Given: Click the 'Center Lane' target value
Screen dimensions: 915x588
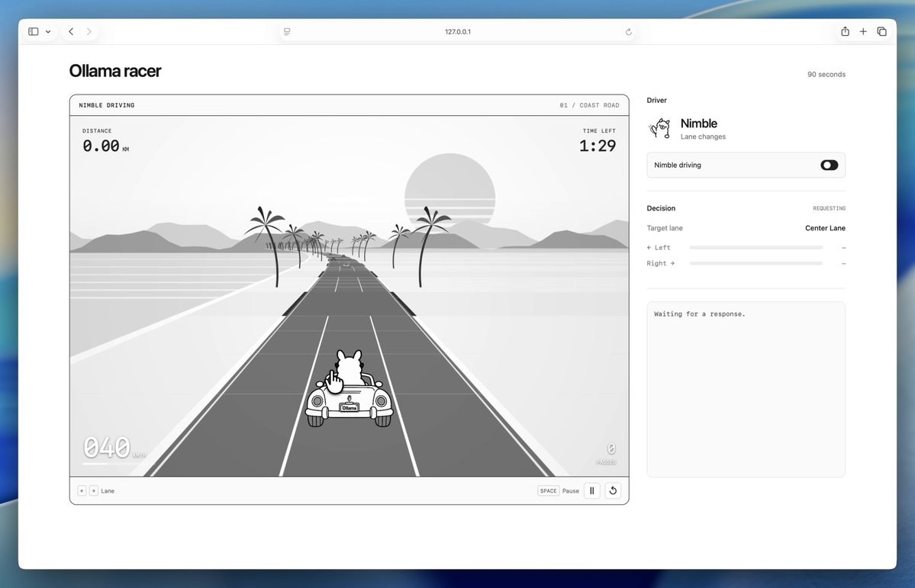Looking at the screenshot, I should pos(825,228).
